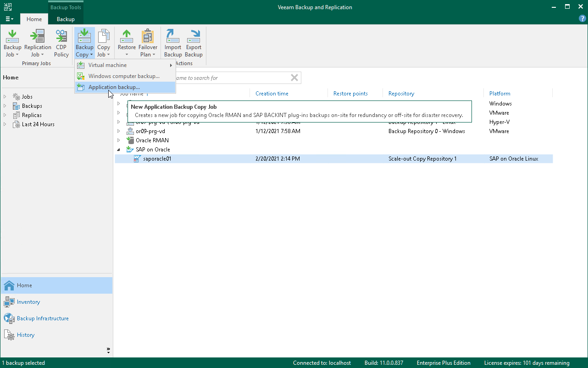
Task: Click Backup Repository 0 - Windows cell
Action: 427,131
